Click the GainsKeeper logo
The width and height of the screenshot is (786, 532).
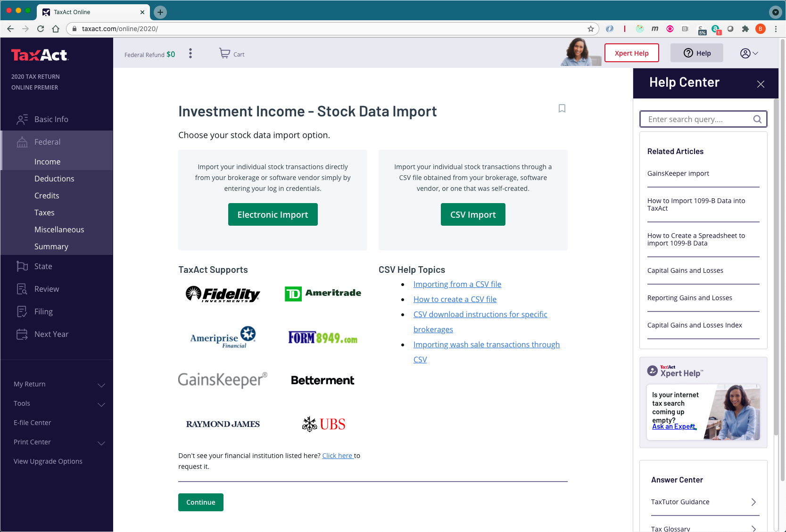click(223, 380)
